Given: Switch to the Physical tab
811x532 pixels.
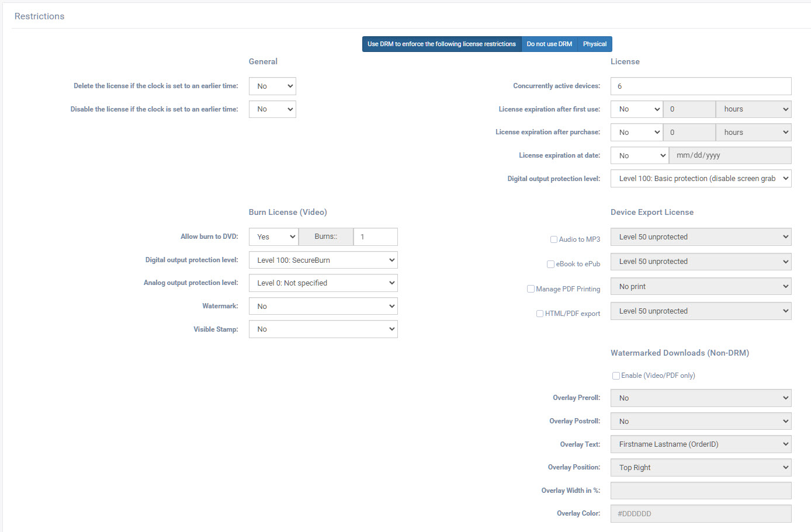Looking at the screenshot, I should [x=594, y=44].
